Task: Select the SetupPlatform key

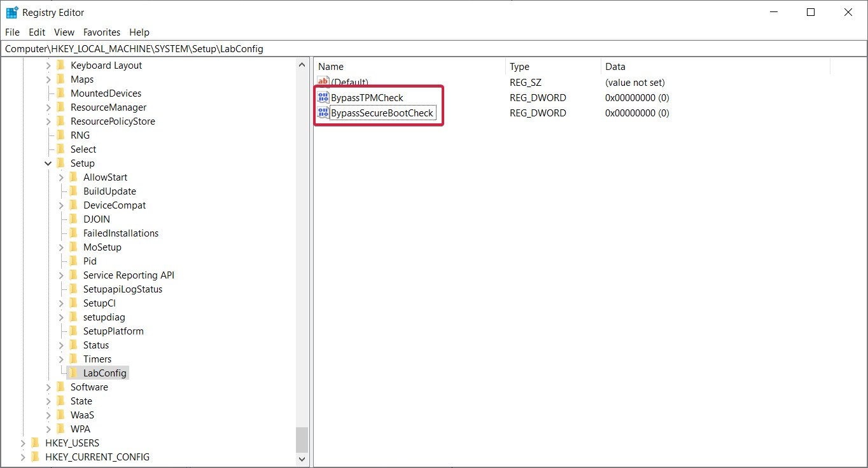Action: pyautogui.click(x=113, y=331)
